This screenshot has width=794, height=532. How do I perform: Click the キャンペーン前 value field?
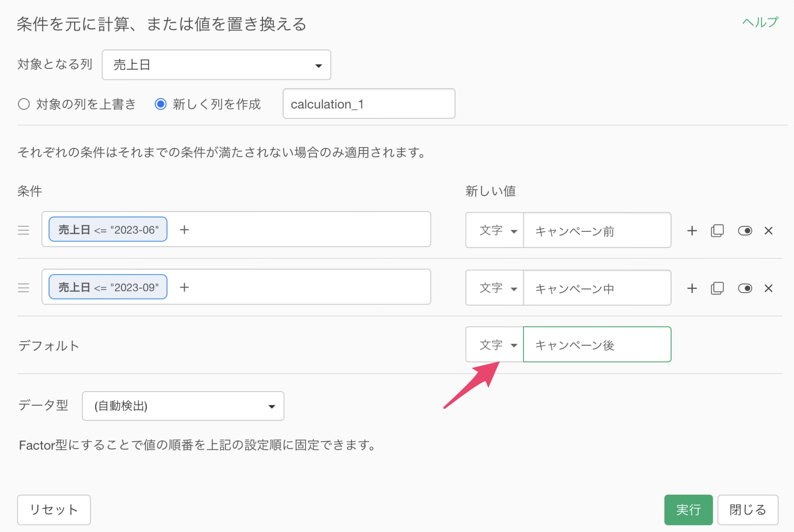597,230
